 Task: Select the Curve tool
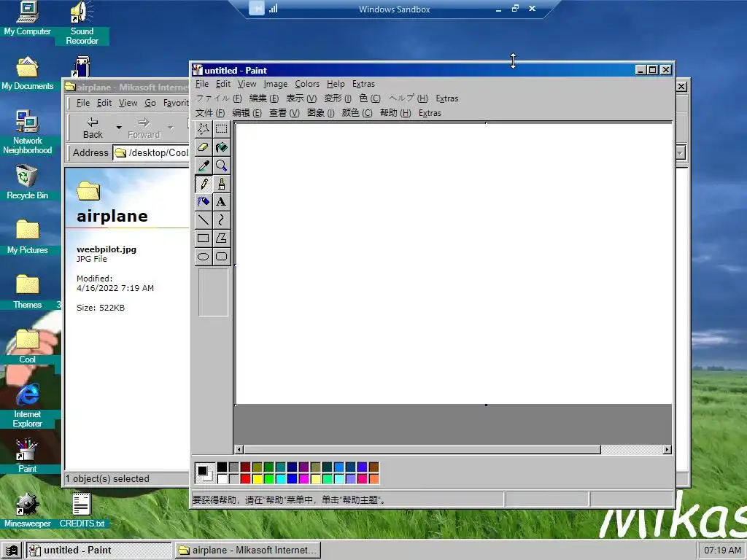click(x=221, y=220)
